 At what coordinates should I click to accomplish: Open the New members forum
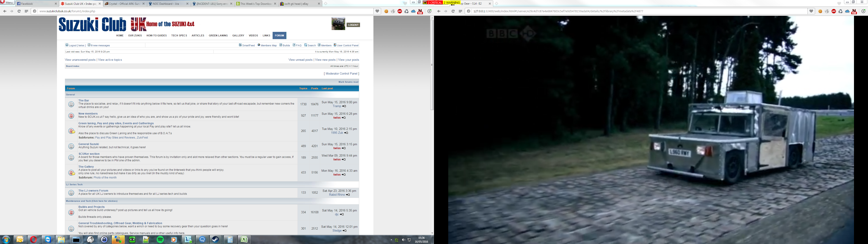pos(88,114)
